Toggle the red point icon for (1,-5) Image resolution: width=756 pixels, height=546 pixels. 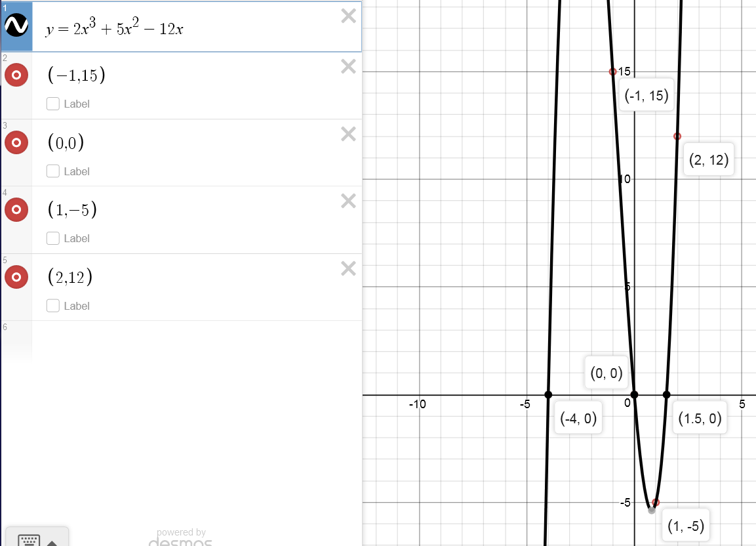16,210
